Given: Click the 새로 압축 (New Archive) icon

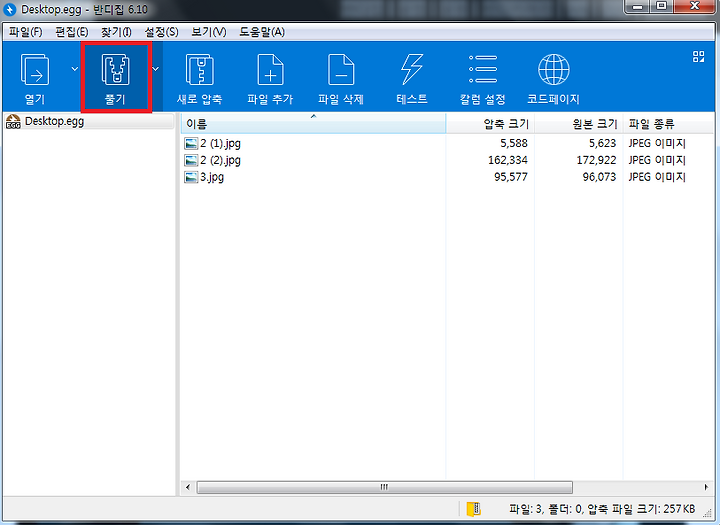Looking at the screenshot, I should click(200, 70).
